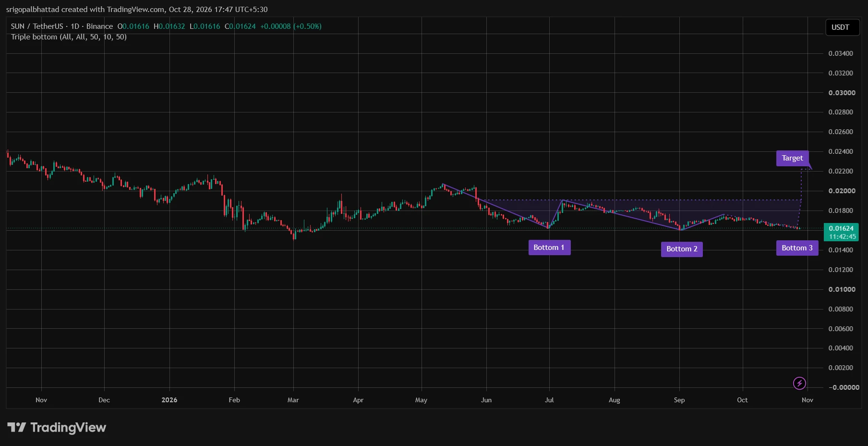Click the May label on time axis
This screenshot has height=446, width=868.
tap(422, 400)
